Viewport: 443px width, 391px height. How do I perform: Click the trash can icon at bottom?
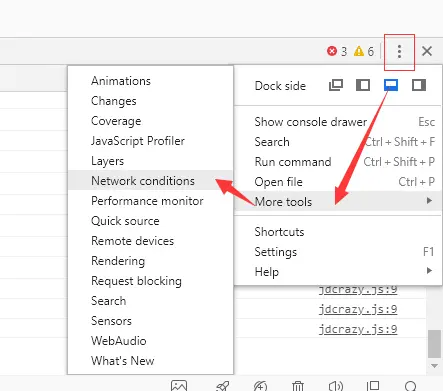(x=298, y=386)
